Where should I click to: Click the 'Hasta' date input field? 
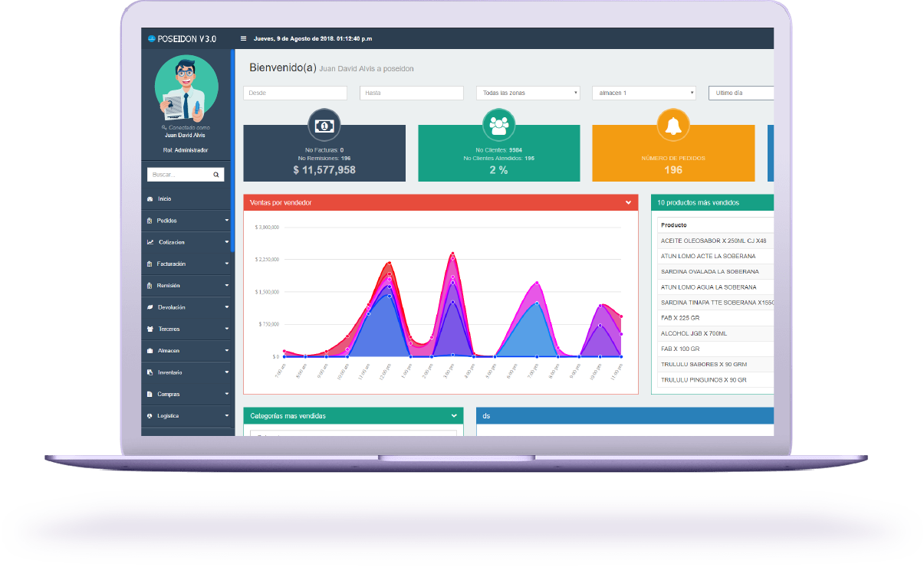(411, 93)
